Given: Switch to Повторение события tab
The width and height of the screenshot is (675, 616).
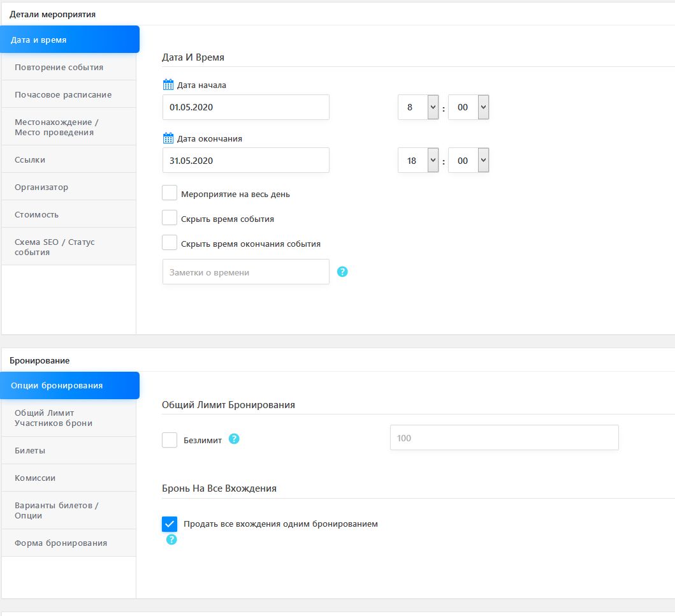Looking at the screenshot, I should (x=68, y=67).
